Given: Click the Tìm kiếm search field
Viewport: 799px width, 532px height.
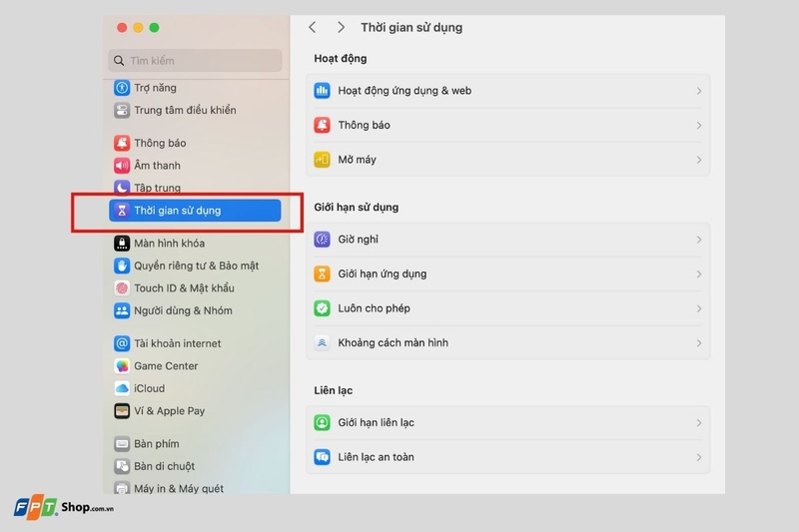Looking at the screenshot, I should point(195,61).
